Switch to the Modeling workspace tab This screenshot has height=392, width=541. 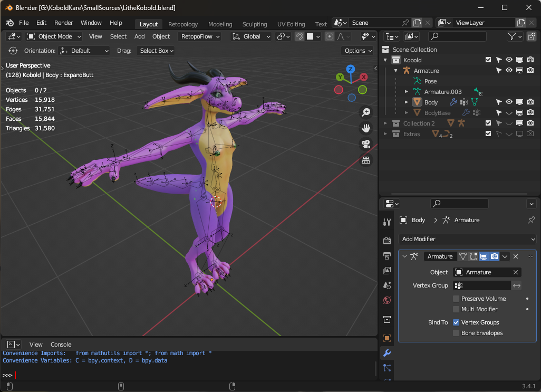click(220, 24)
